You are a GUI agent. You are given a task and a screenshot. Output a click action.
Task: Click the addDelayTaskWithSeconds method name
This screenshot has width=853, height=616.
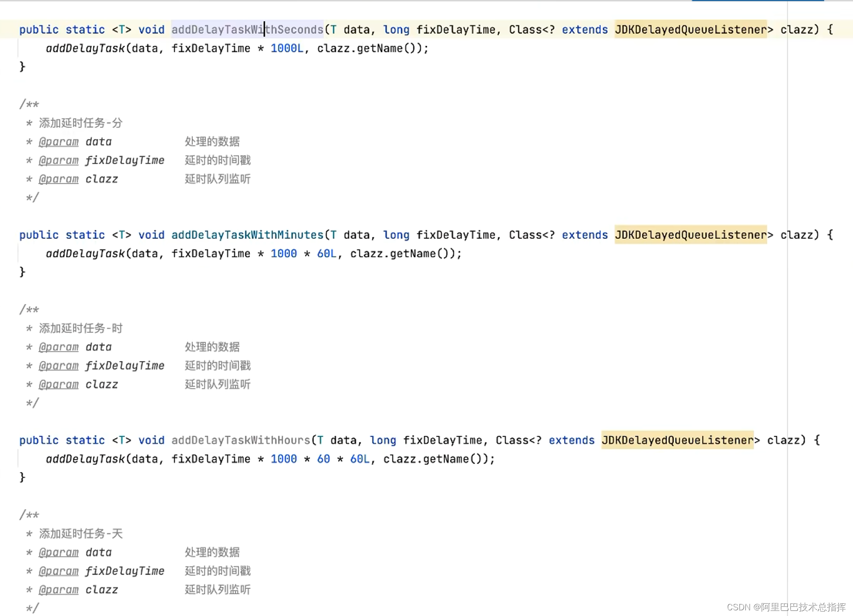point(247,30)
